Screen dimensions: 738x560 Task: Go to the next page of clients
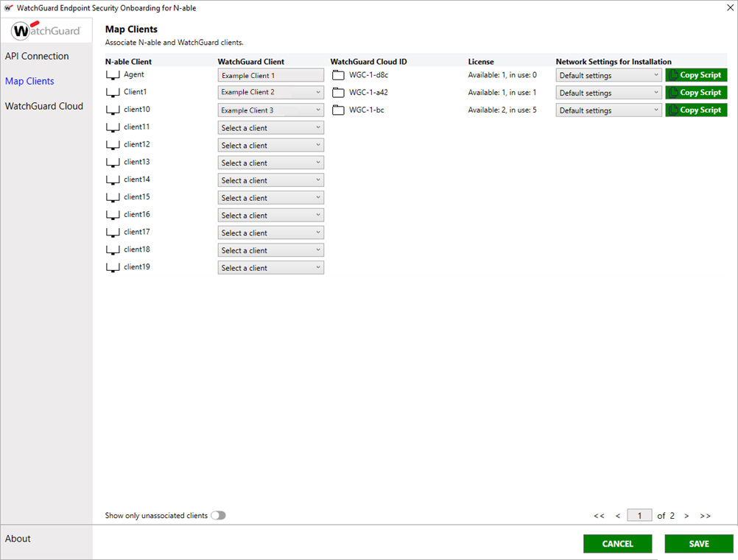click(x=686, y=515)
